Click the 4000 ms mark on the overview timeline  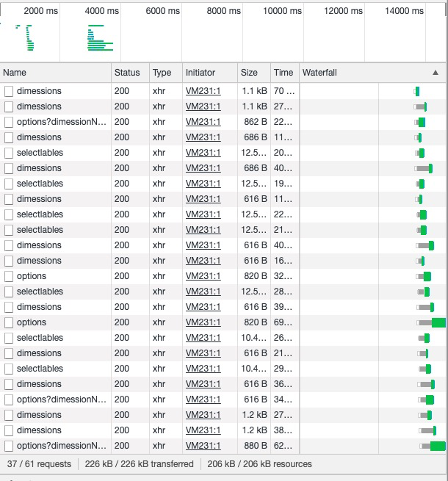tap(101, 11)
